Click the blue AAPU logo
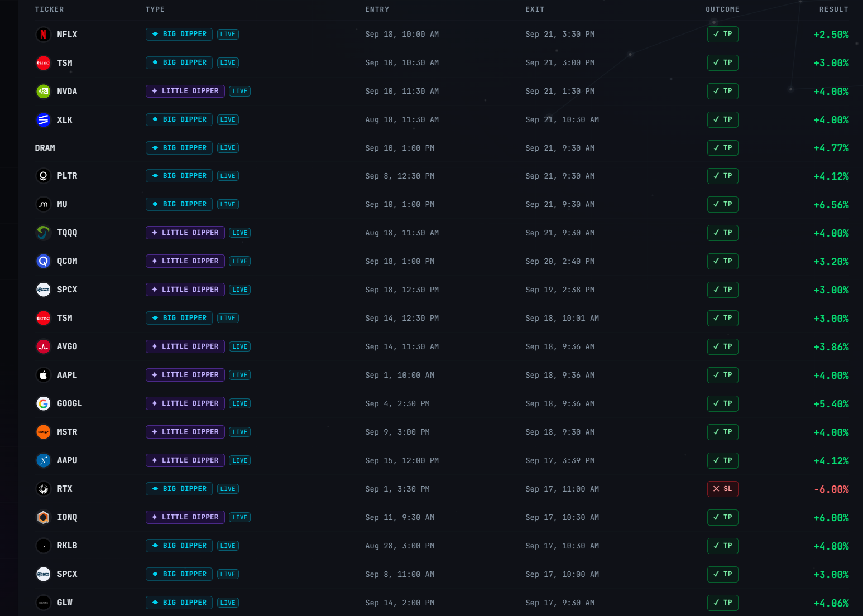 click(x=44, y=460)
